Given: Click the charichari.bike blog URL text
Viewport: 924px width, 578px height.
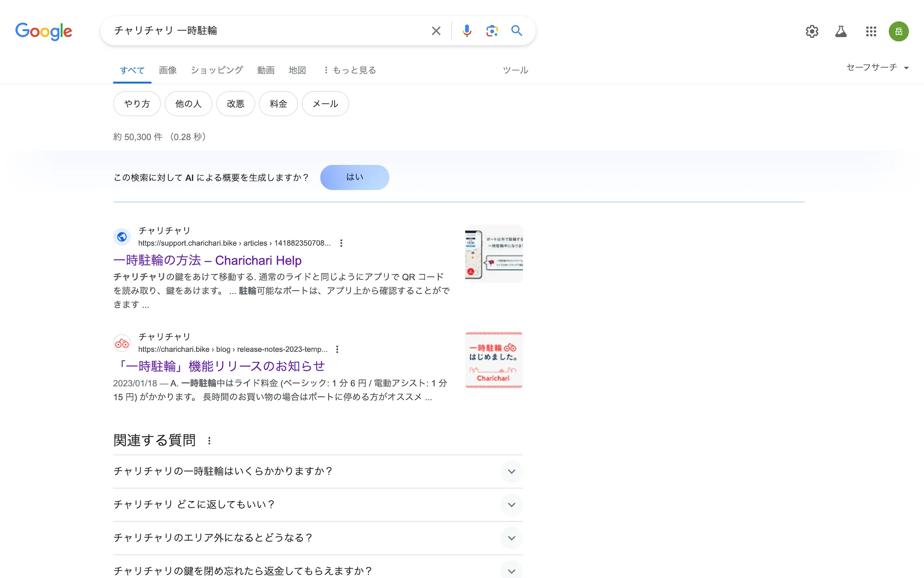Looking at the screenshot, I should point(233,349).
